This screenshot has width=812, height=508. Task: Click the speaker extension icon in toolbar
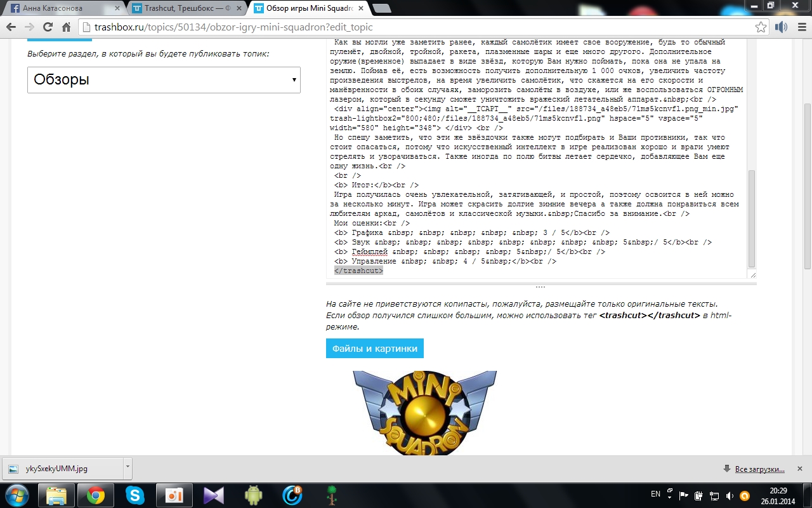click(x=781, y=27)
